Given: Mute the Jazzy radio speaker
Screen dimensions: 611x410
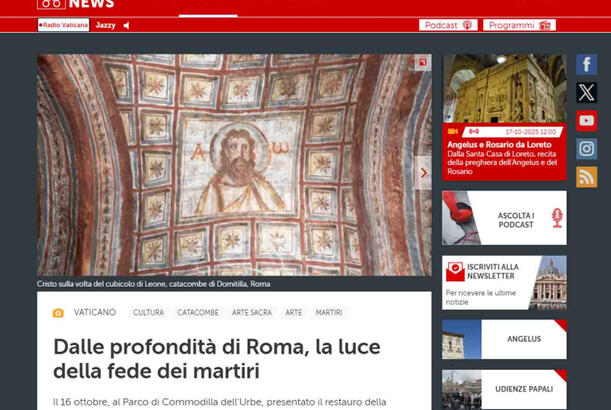Looking at the screenshot, I should pyautogui.click(x=126, y=25).
